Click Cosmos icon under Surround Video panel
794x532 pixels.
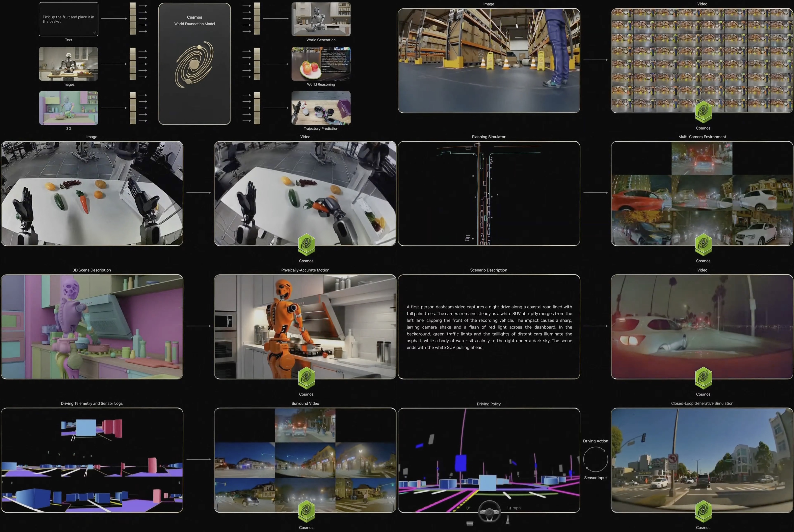tap(306, 511)
